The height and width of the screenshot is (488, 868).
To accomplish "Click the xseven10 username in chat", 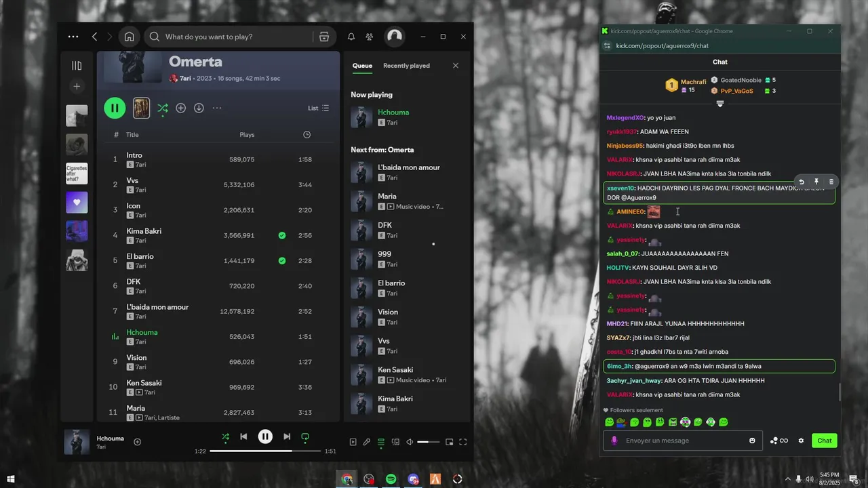I will click(620, 188).
